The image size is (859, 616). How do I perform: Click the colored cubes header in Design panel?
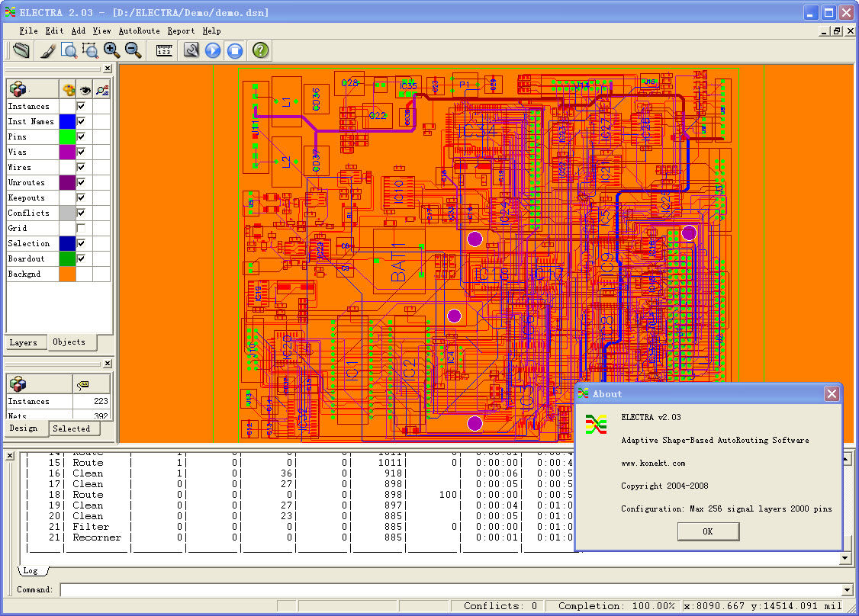pos(18,383)
